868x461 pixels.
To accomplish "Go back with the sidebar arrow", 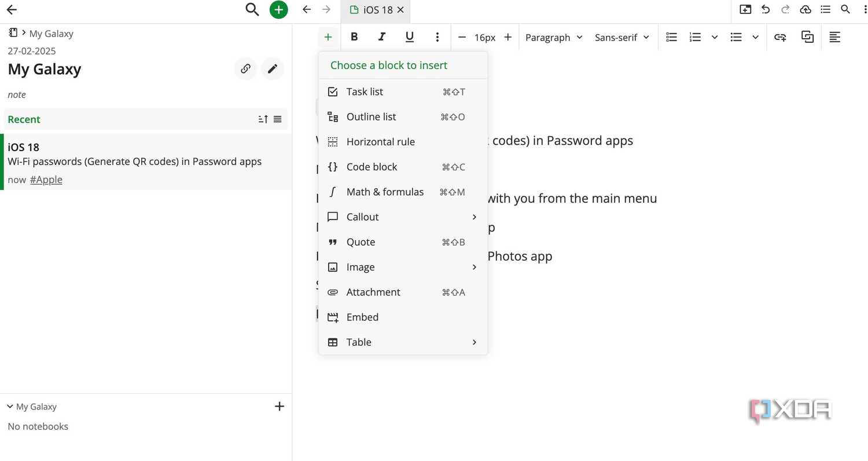I will [12, 9].
